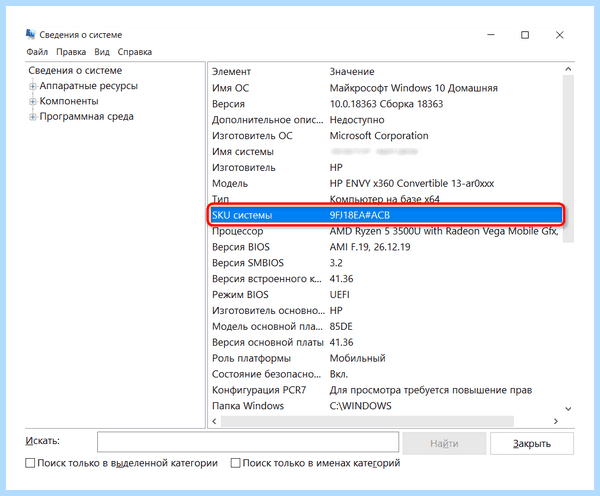Click value UEFI
The width and height of the screenshot is (600, 496).
click(339, 295)
